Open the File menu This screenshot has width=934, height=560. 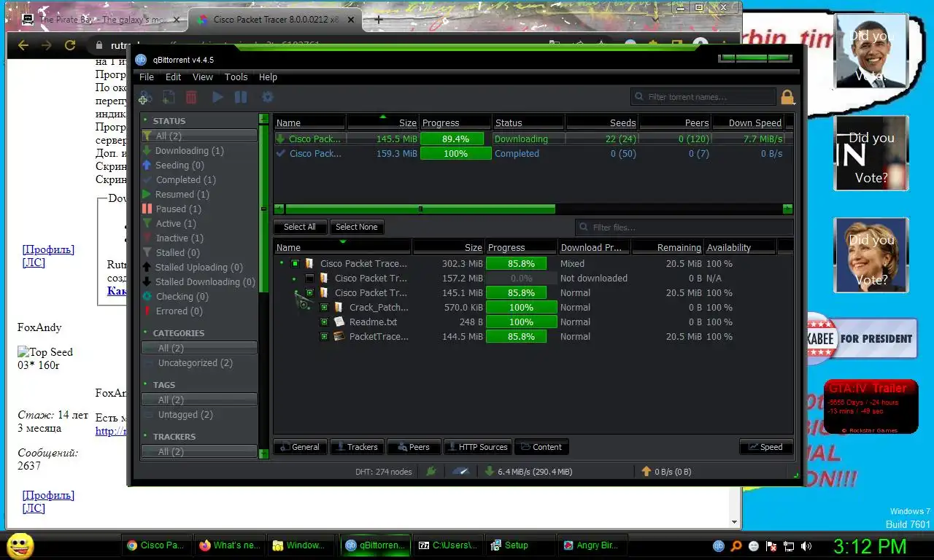pos(147,77)
